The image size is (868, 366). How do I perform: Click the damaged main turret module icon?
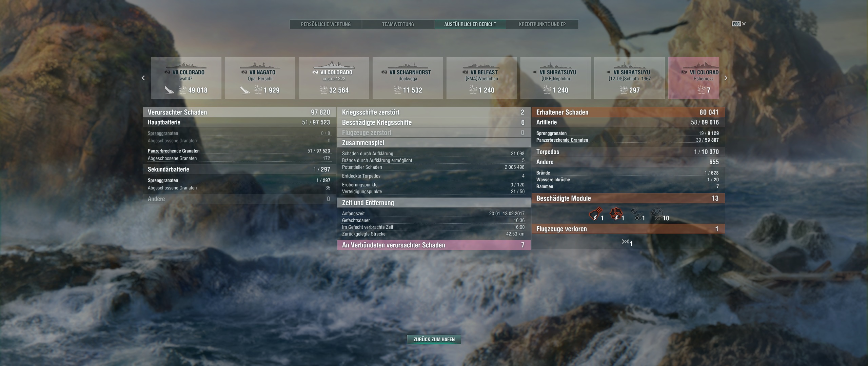point(595,214)
